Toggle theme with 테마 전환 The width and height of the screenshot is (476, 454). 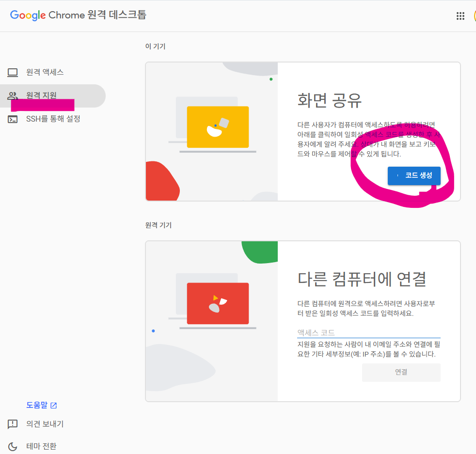[41, 446]
